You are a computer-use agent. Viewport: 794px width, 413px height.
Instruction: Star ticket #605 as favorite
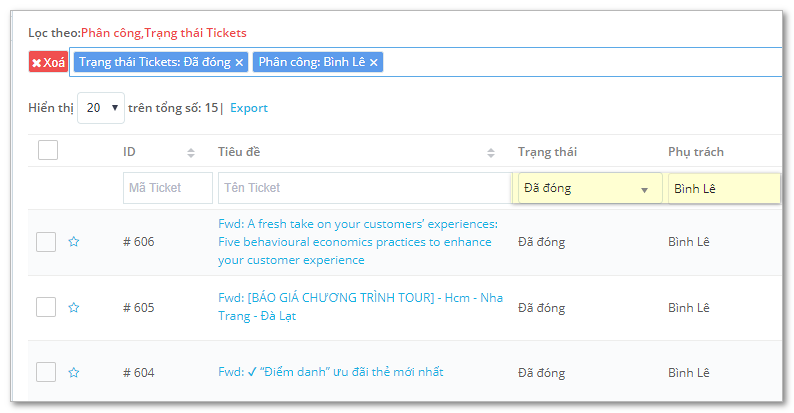[x=73, y=307]
